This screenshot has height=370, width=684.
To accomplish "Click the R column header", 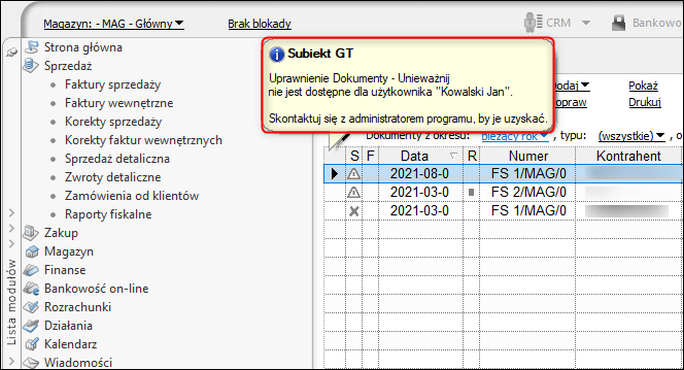I will point(472,156).
